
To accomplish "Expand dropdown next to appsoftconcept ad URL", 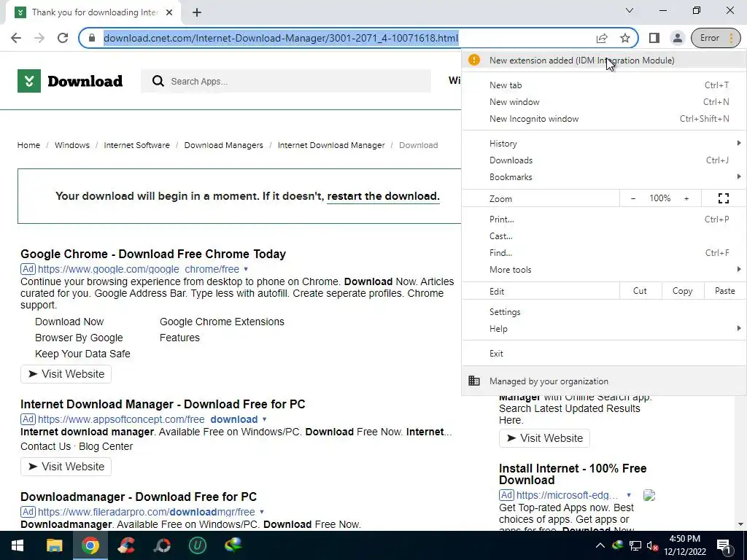I will click(264, 419).
